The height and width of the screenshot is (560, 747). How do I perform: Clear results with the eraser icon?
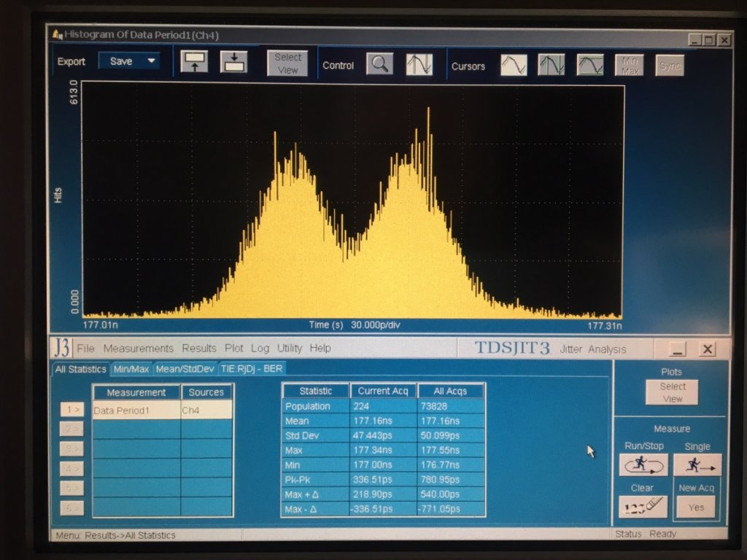(x=643, y=506)
